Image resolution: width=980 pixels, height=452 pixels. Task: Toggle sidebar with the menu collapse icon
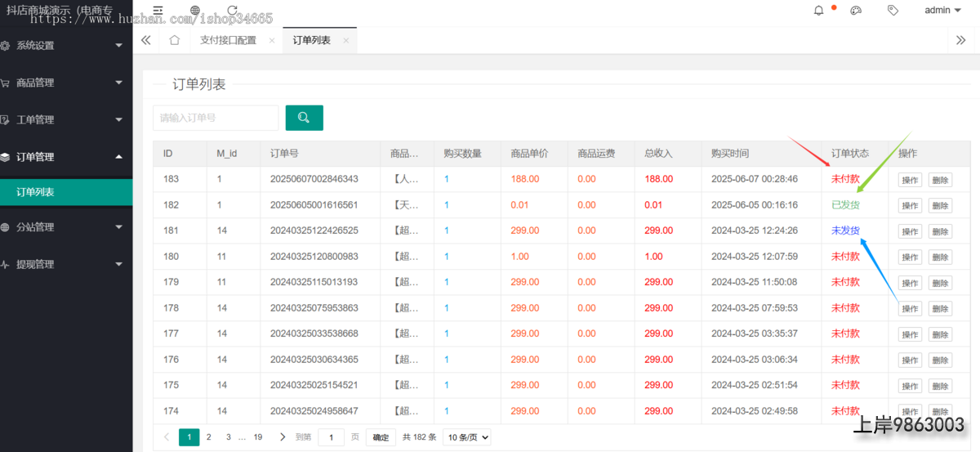(x=158, y=11)
